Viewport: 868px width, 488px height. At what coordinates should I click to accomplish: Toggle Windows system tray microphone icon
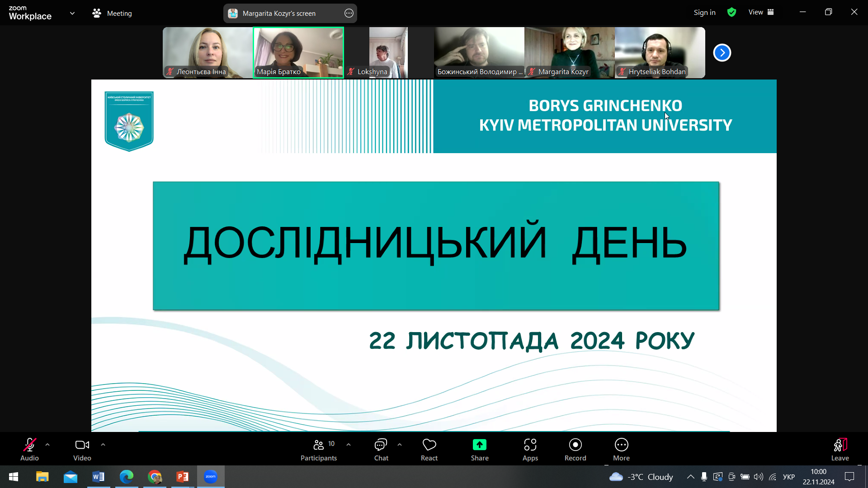[704, 477]
